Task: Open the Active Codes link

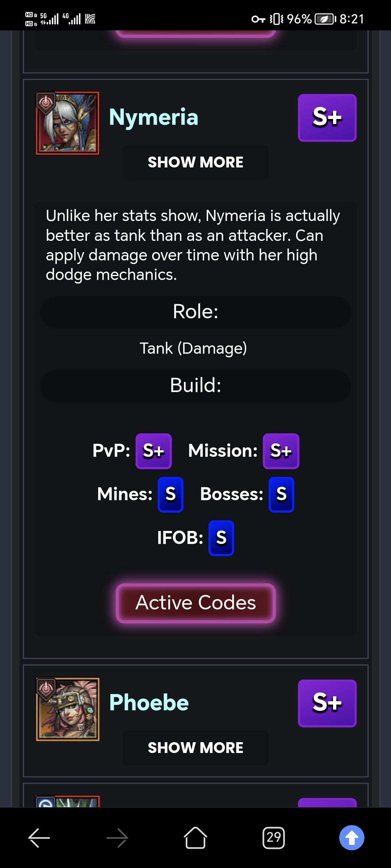Action: tap(195, 603)
